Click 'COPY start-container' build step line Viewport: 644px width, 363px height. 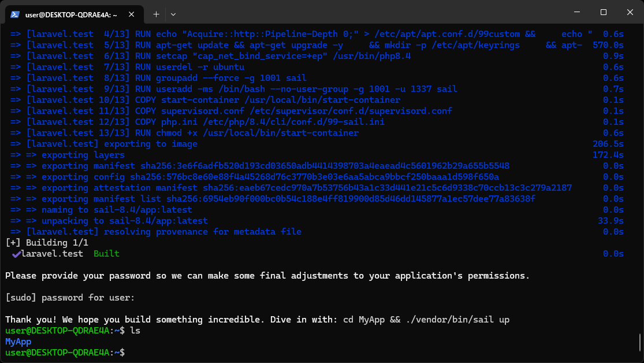coord(206,101)
